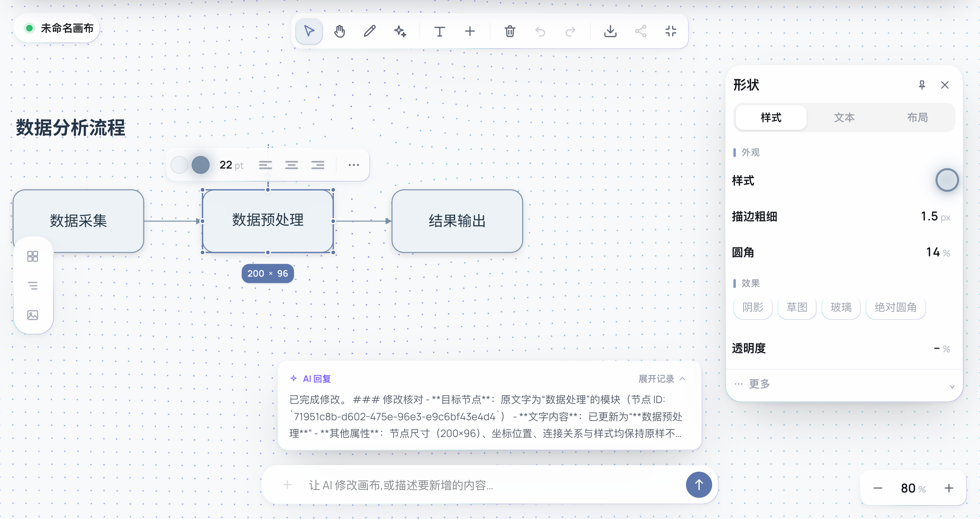Exit fullscreen with the collapse icon
This screenshot has width=980, height=519.
[671, 31]
